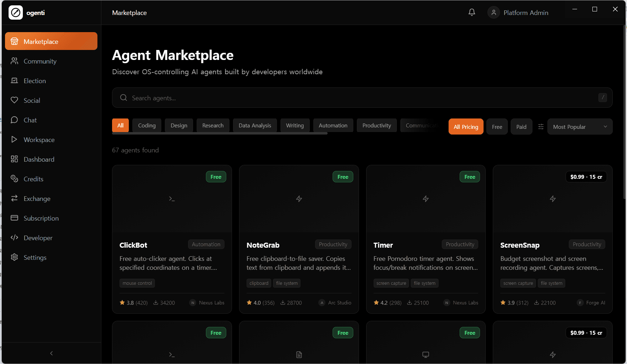627x364 pixels.
Task: Open the Most Popular sort dropdown
Action: click(579, 126)
